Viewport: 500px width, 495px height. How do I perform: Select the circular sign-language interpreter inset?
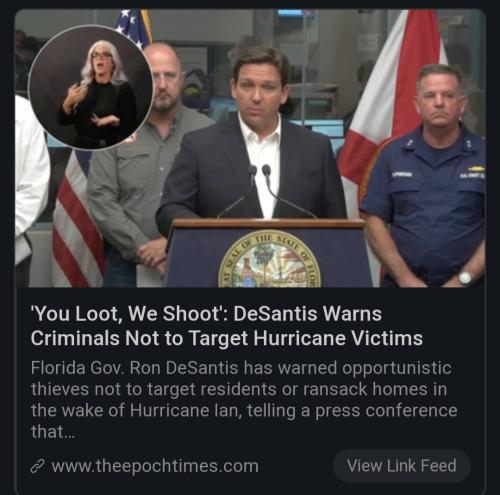point(91,87)
